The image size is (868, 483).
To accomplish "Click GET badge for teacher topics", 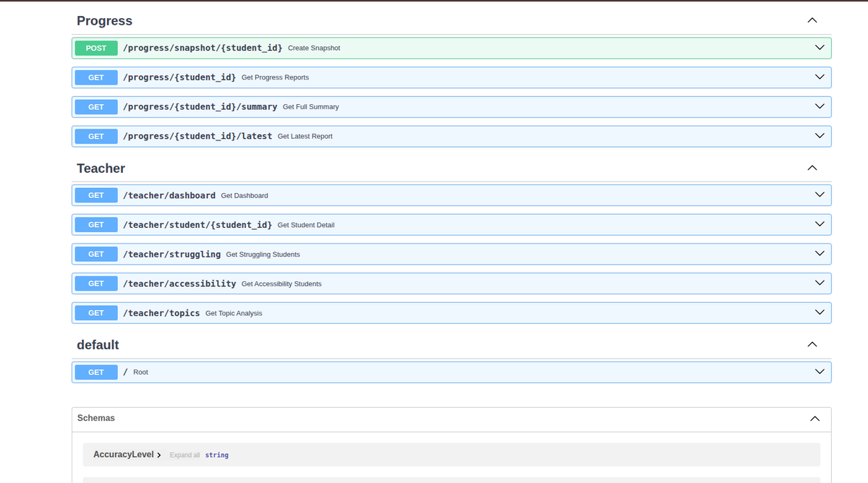I will pos(96,313).
